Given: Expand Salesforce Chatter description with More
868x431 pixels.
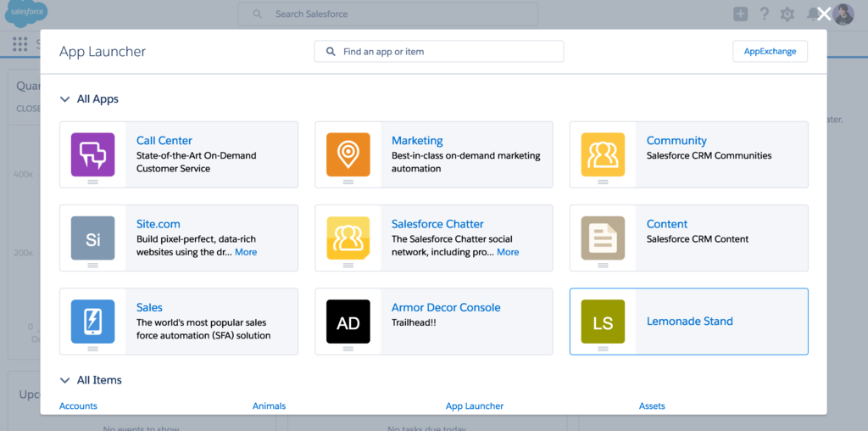Looking at the screenshot, I should [x=508, y=252].
